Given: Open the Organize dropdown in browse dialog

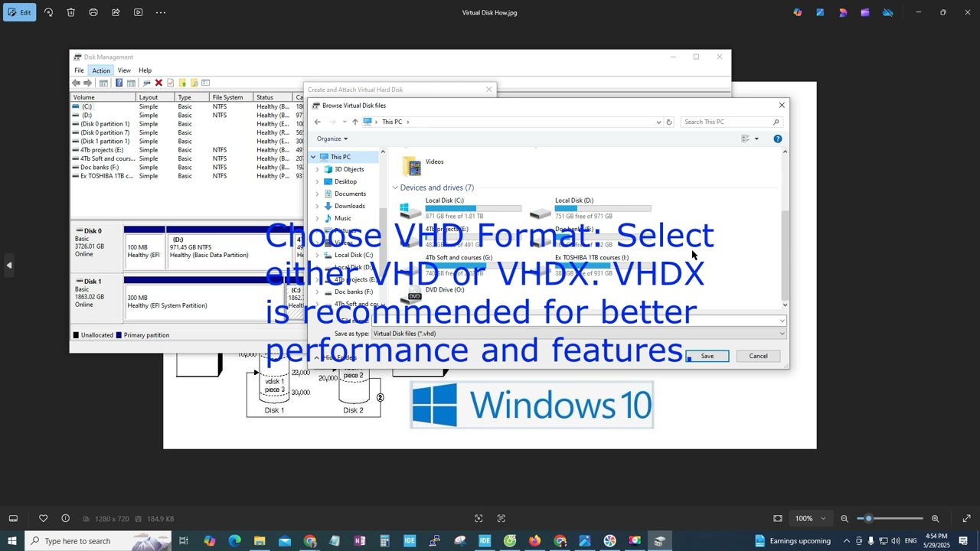Looking at the screenshot, I should coord(332,139).
